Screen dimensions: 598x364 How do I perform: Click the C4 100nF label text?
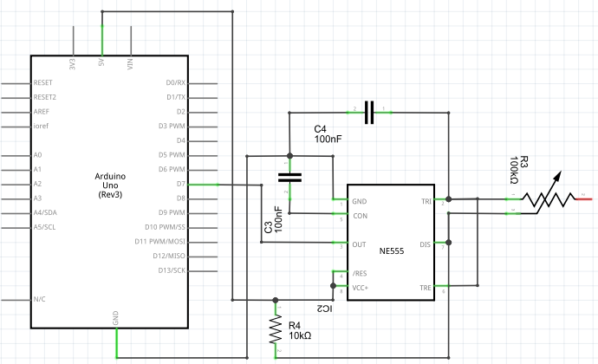(328, 134)
